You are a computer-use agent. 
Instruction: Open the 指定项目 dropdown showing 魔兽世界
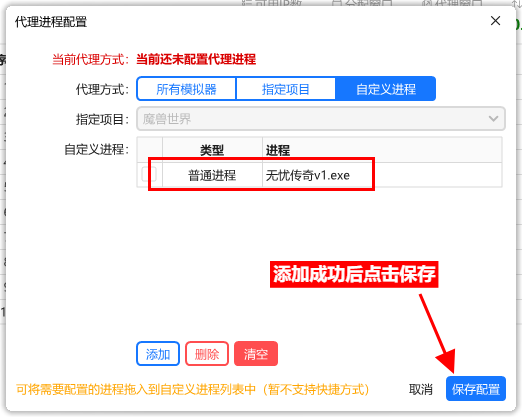[x=321, y=118]
